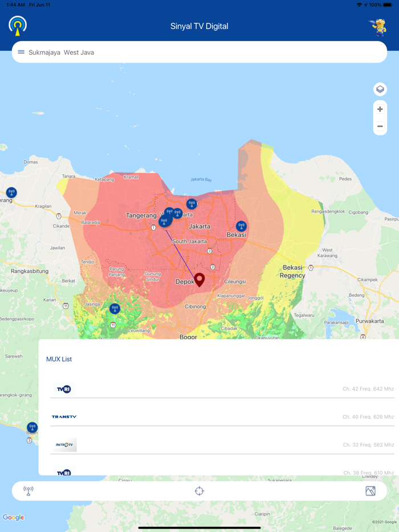Open the hamburger menu in search bar
The width and height of the screenshot is (399, 532).
[21, 52]
